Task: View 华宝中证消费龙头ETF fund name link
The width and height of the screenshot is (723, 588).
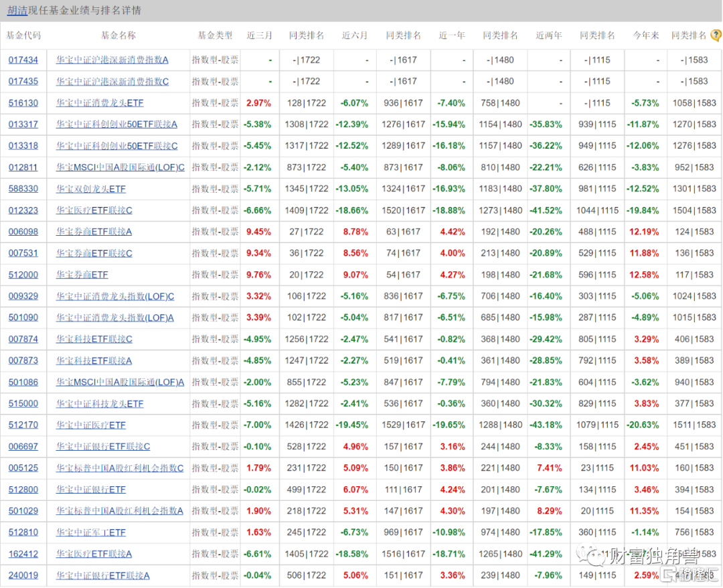Action: pyautogui.click(x=100, y=103)
